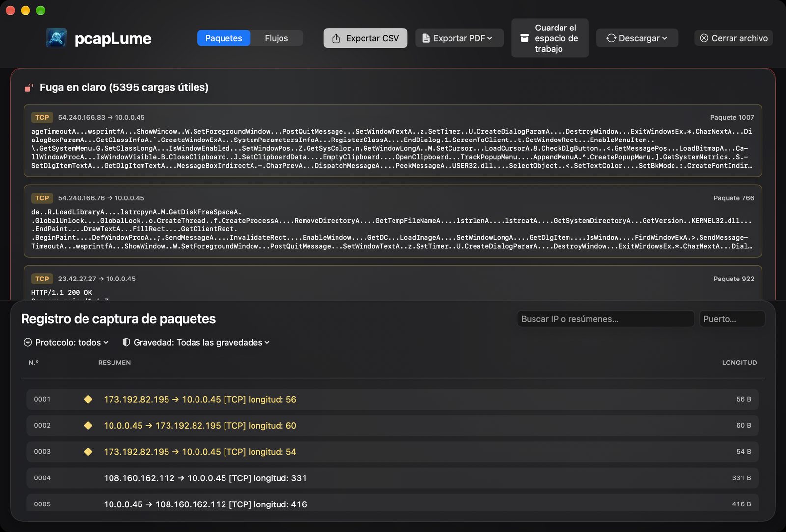
Task: Click the pcapLume app logo icon
Action: (56, 38)
